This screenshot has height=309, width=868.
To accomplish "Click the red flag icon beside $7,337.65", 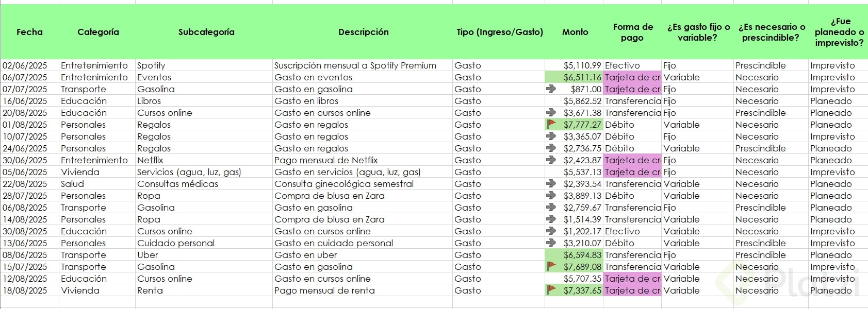I will click(551, 290).
